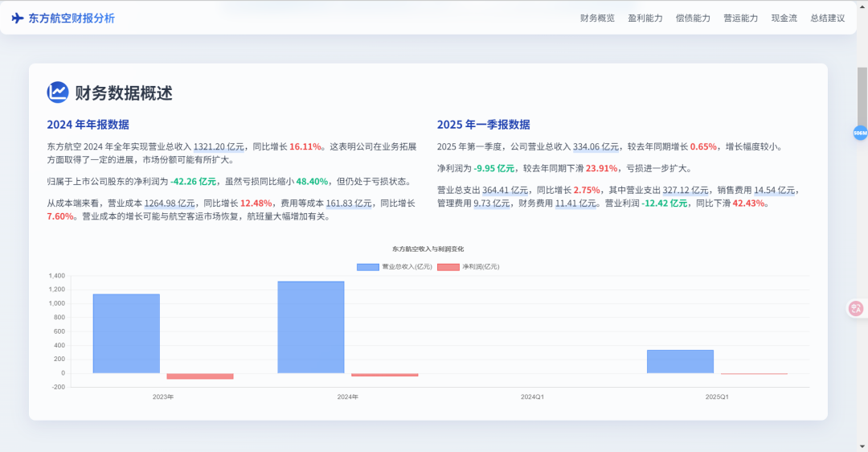Viewport: 868px width, 452px height.
Task: Click the 1,400 y-axis label
Action: pyautogui.click(x=56, y=276)
